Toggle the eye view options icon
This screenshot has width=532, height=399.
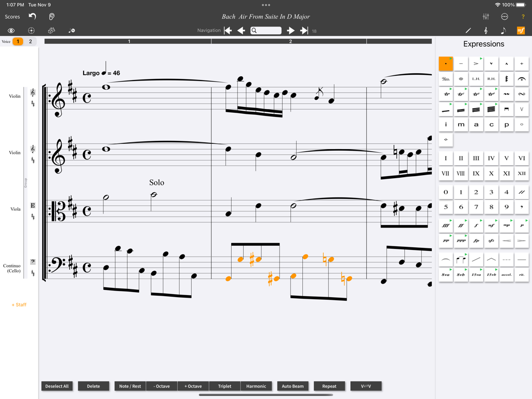pyautogui.click(x=11, y=30)
